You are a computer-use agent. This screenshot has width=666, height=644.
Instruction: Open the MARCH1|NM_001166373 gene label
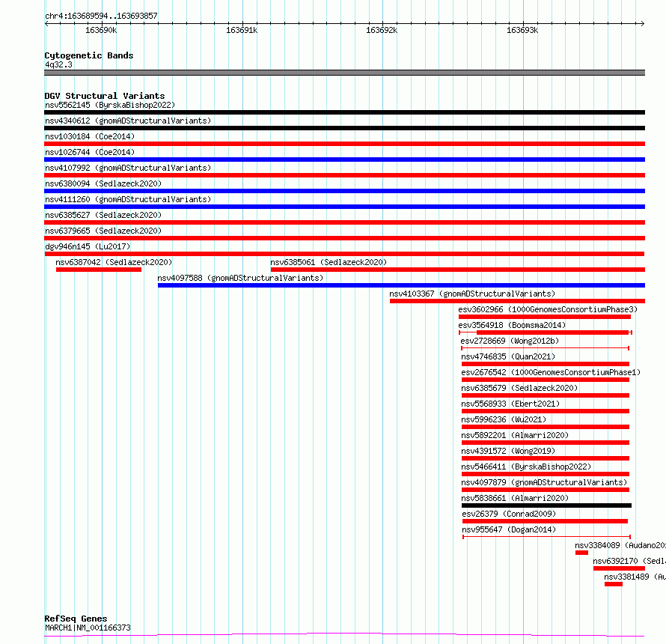88,628
